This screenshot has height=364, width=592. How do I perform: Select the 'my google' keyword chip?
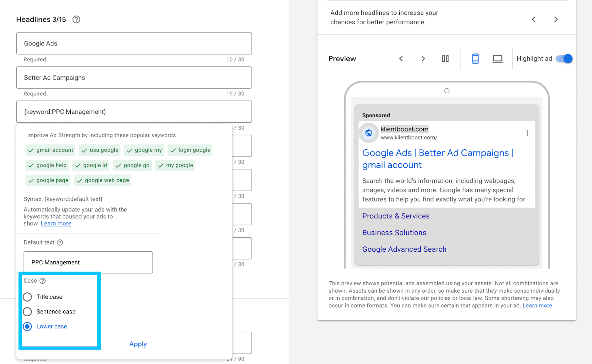pos(175,165)
